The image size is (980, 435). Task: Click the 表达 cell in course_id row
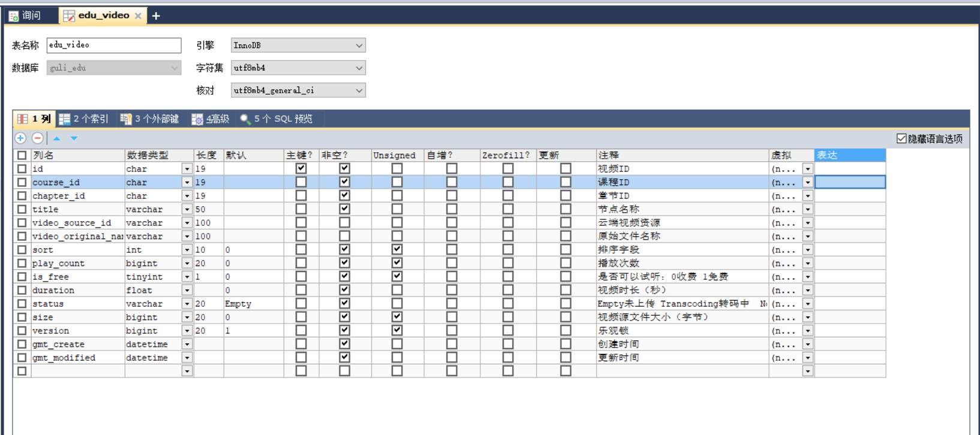[850, 182]
